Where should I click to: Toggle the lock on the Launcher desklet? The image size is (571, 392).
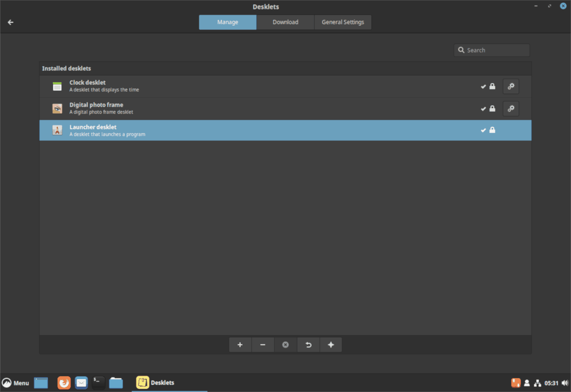492,130
